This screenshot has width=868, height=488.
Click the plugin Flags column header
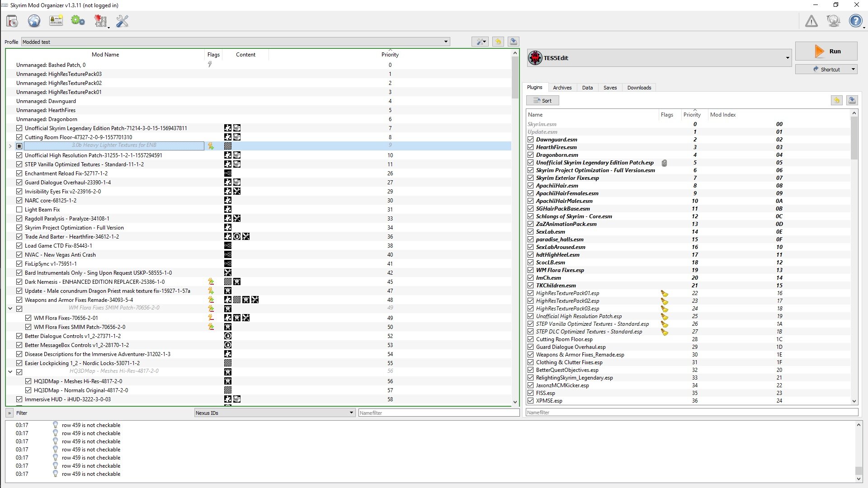667,114
